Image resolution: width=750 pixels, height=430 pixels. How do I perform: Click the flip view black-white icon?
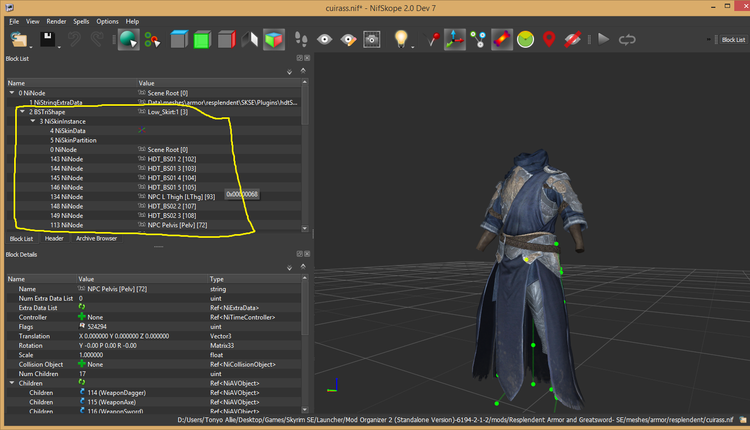click(x=250, y=40)
